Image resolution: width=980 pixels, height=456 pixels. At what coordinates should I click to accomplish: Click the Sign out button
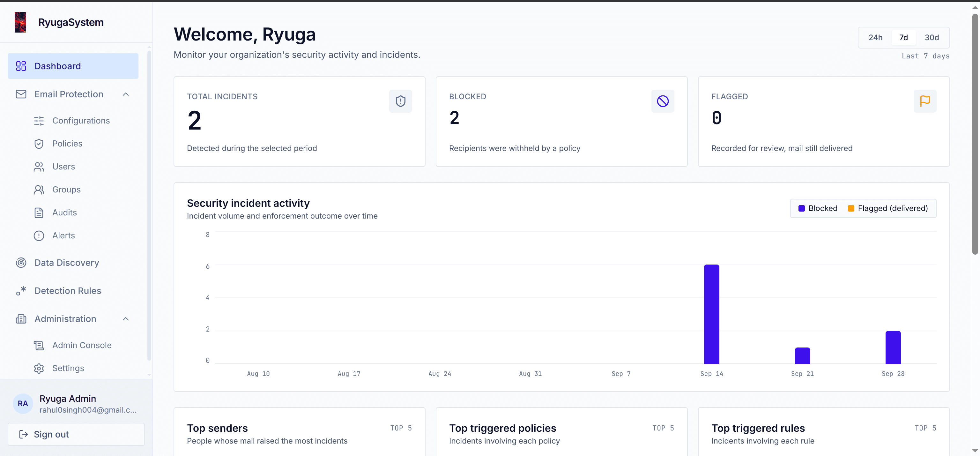(76, 434)
